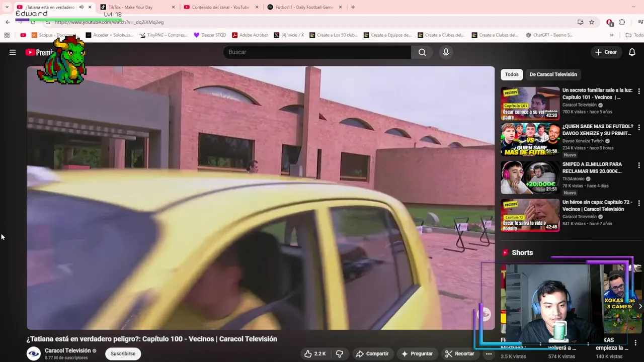
Task: Switch to Contenido del canal YouTube tab
Action: (220, 7)
